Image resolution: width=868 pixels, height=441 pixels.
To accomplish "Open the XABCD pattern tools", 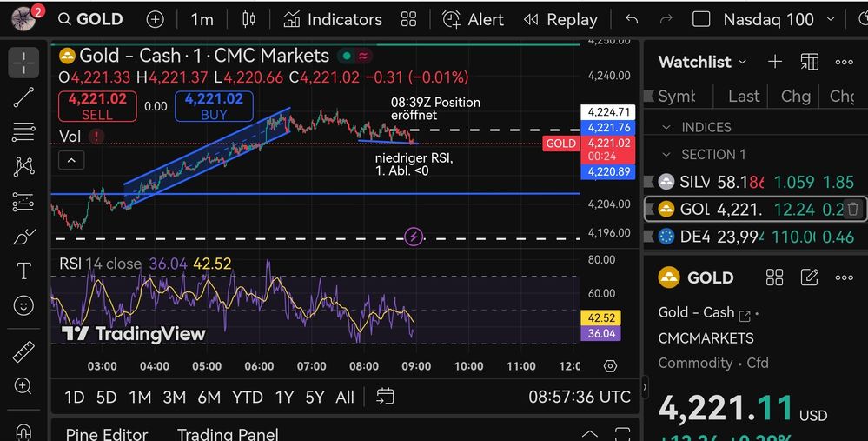I will tap(23, 167).
